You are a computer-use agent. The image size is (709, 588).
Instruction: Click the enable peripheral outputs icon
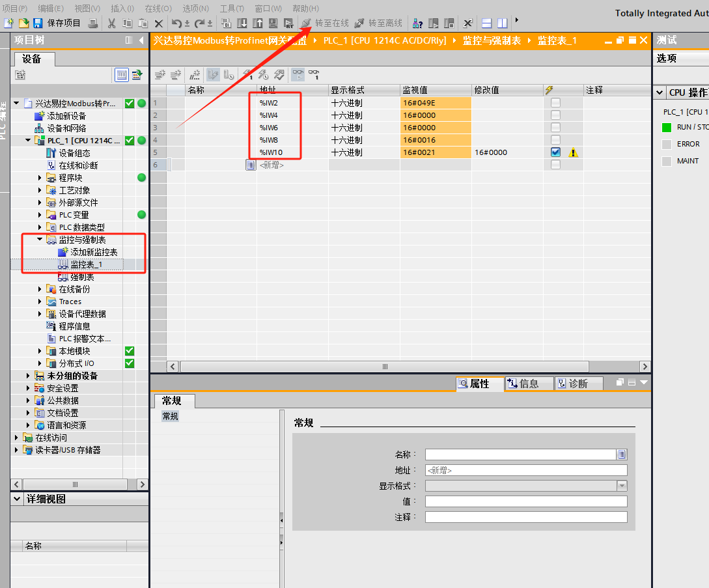(279, 75)
